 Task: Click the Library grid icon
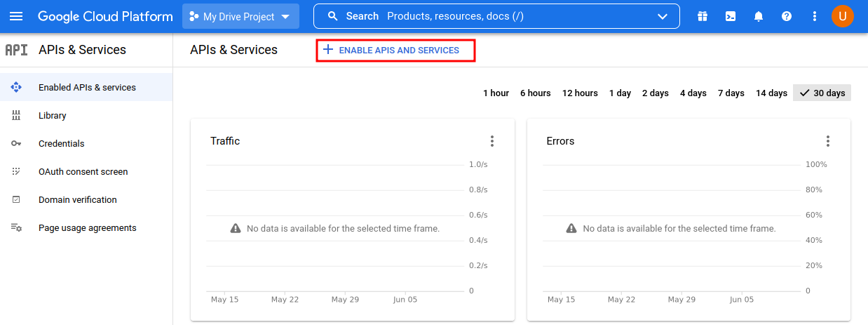(x=16, y=115)
